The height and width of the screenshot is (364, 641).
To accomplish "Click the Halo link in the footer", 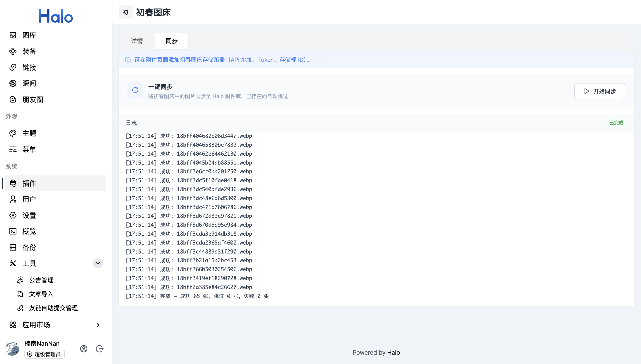I will pyautogui.click(x=394, y=352).
